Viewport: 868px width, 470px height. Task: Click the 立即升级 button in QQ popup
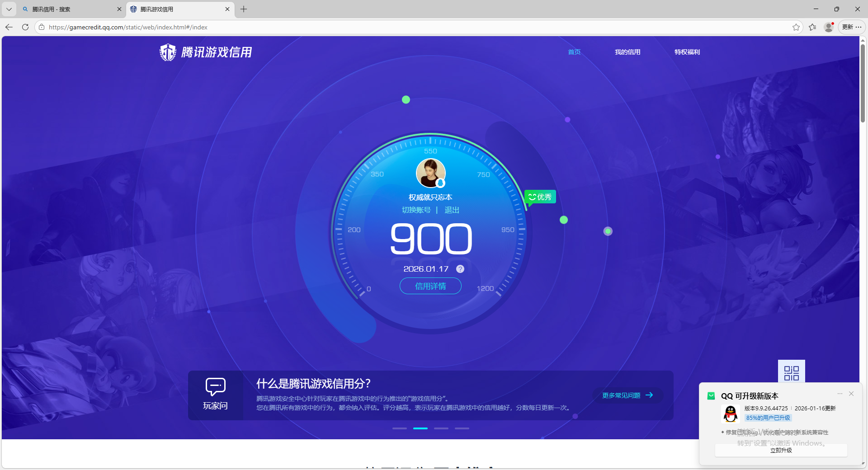point(781,450)
